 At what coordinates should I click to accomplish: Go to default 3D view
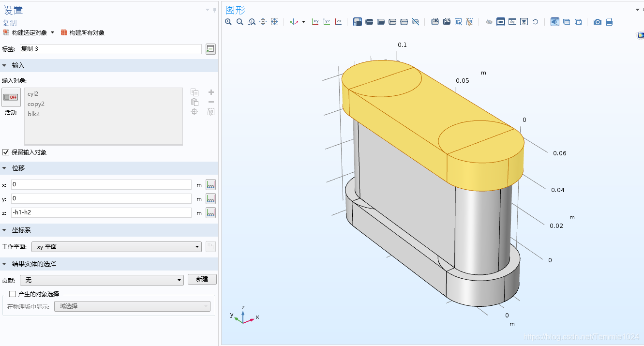pyautogui.click(x=294, y=22)
